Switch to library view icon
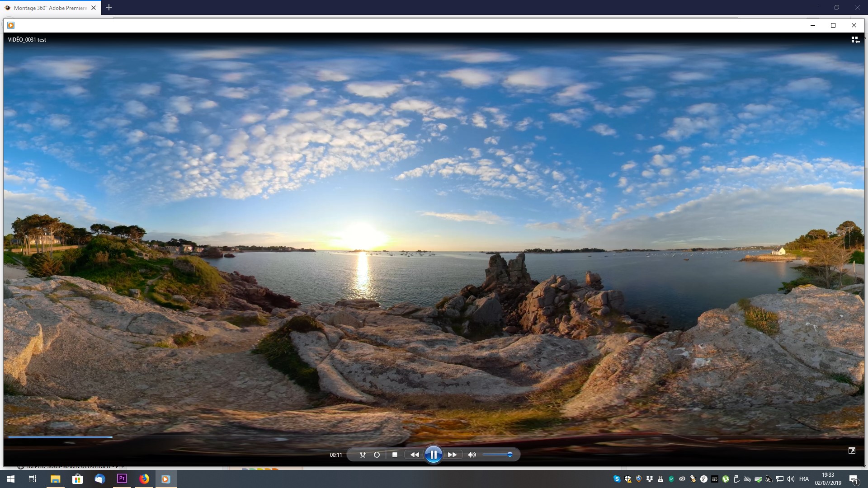 pos(855,40)
